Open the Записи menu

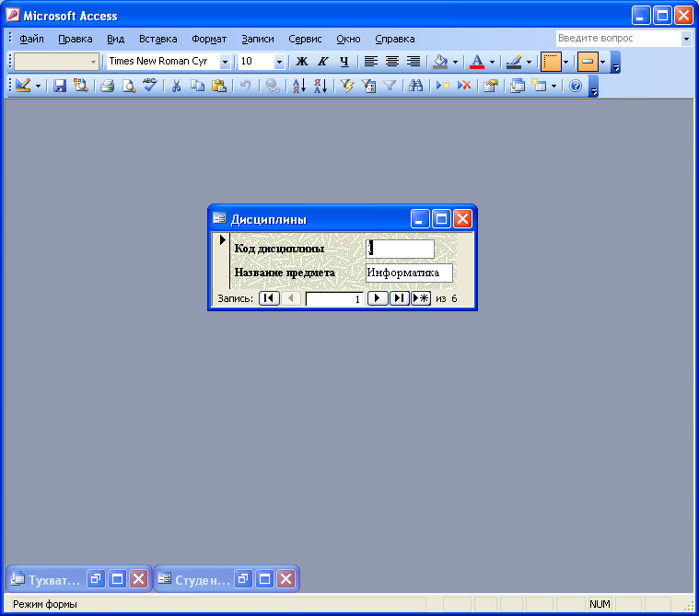(258, 39)
